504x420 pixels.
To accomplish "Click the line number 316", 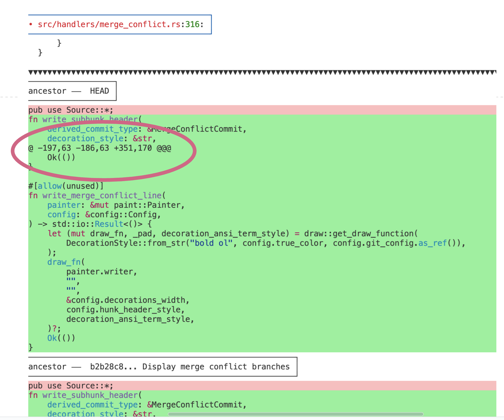I will [192, 24].
